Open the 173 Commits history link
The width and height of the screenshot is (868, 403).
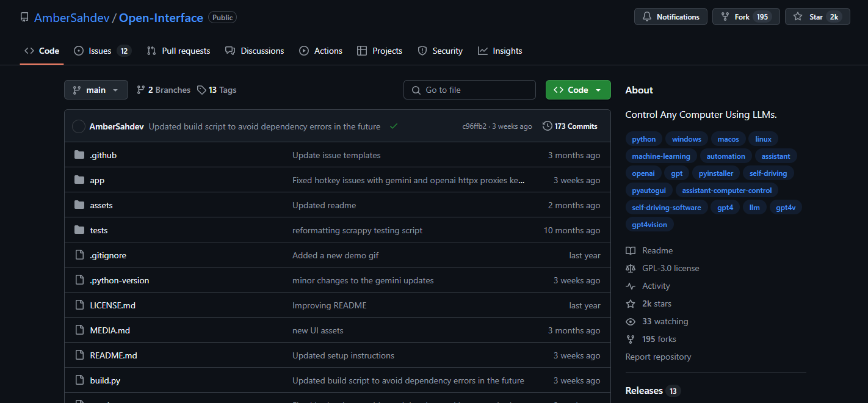(570, 126)
